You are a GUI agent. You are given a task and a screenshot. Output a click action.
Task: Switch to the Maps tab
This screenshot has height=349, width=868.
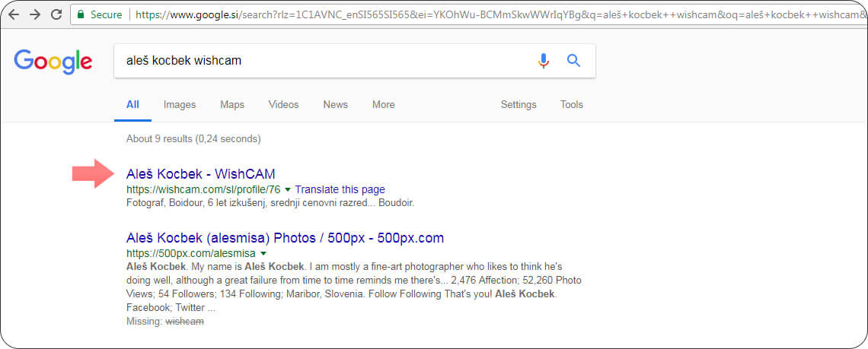point(231,105)
